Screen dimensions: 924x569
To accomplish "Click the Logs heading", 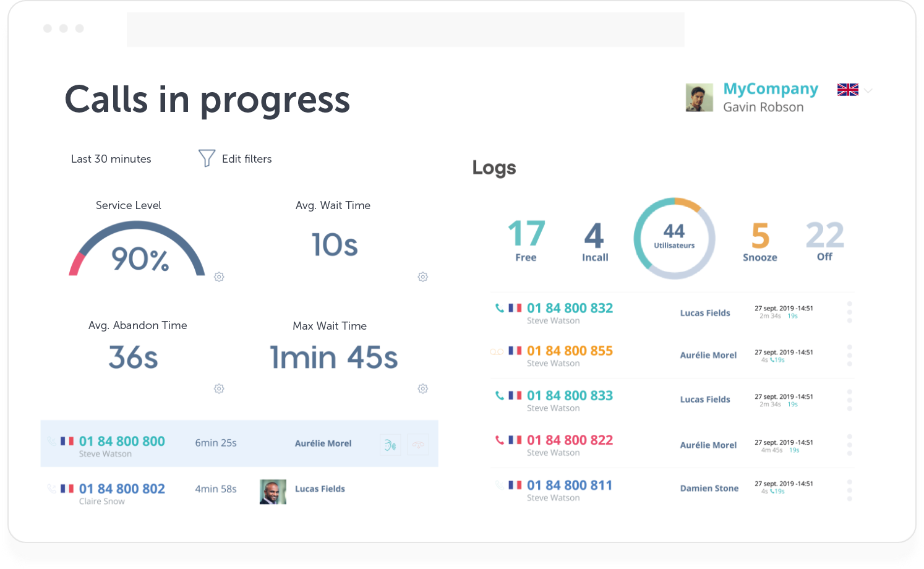I will coord(494,168).
